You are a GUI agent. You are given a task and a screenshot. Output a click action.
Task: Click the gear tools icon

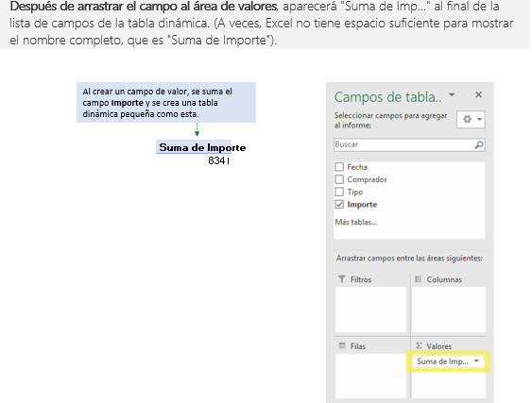(467, 119)
